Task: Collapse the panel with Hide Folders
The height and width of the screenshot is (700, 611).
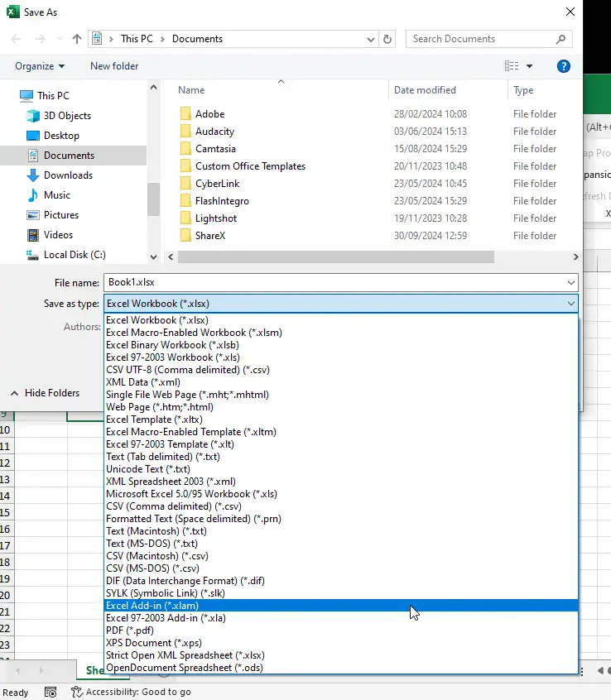Action: tap(46, 393)
